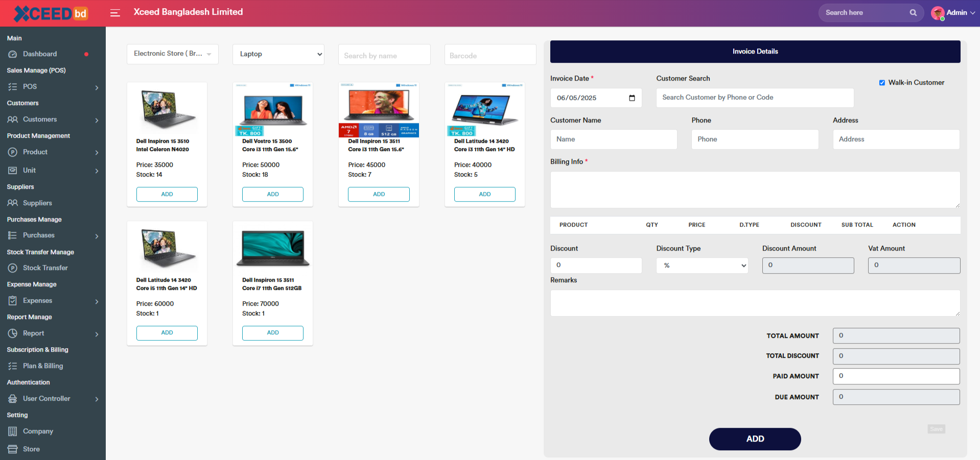
Task: Open the Stock Transfer menu item
Action: (x=45, y=268)
